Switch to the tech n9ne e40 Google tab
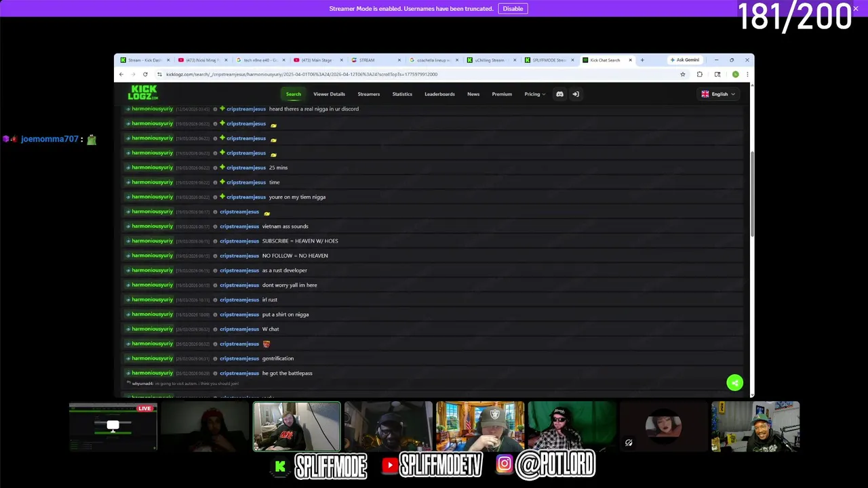Screen dimensions: 868x488 [260, 60]
